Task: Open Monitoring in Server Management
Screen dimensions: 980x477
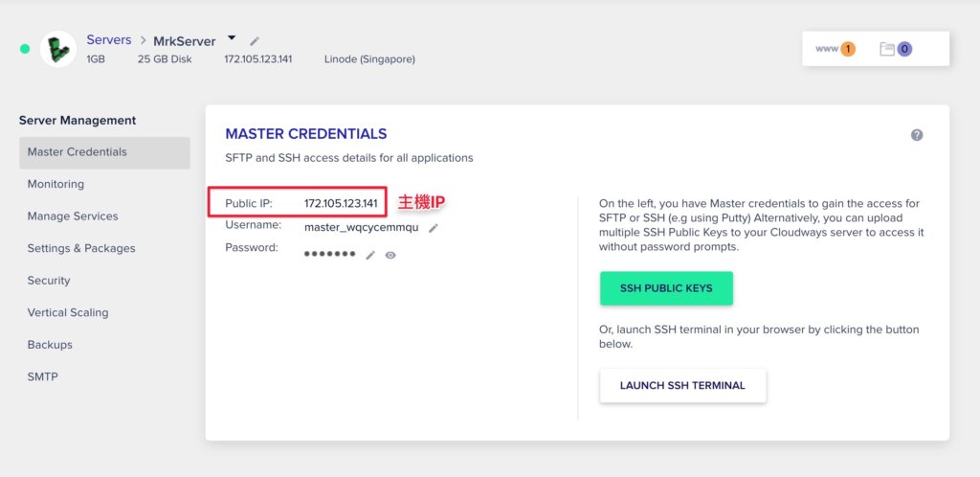Action: tap(56, 184)
